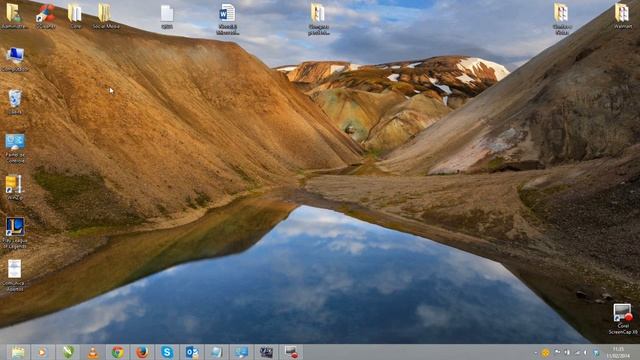Open Google Chrome from the taskbar
Screen dimensions: 640x360
(x=118, y=352)
